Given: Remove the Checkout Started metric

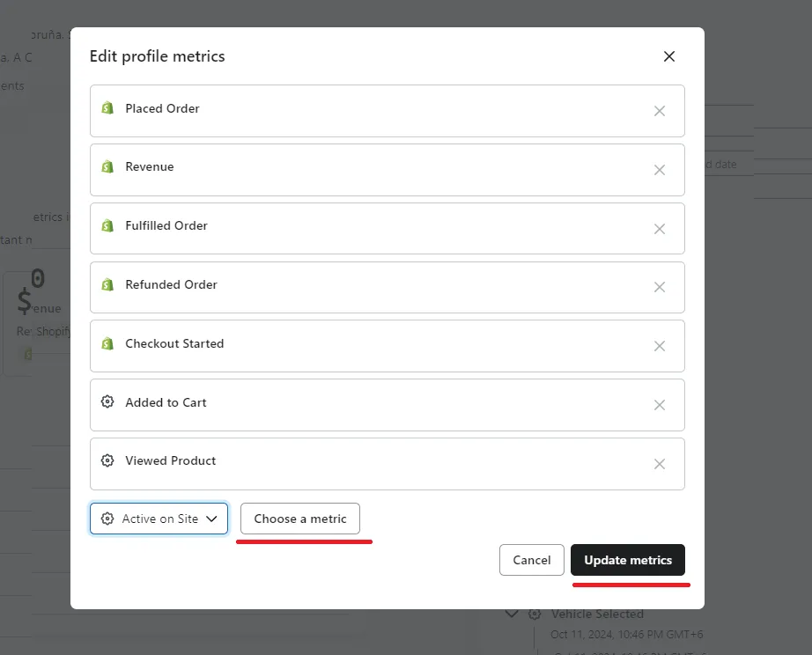Looking at the screenshot, I should 659,346.
